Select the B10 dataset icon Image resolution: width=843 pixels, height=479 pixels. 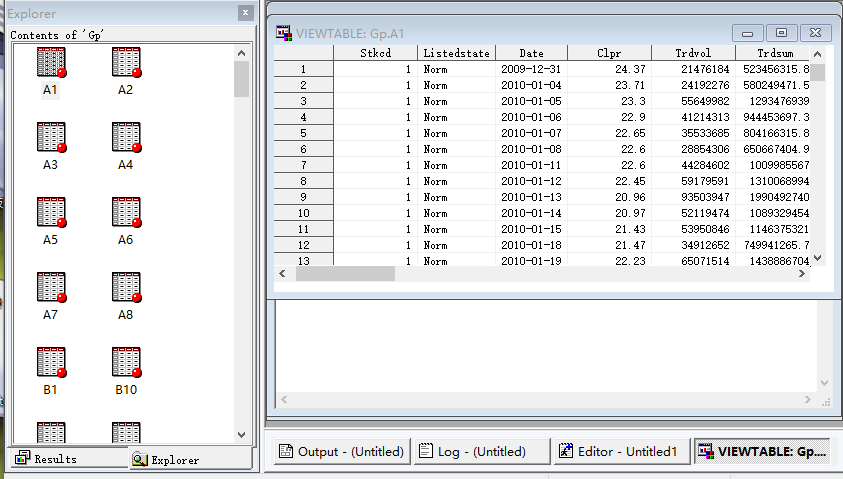coord(126,362)
